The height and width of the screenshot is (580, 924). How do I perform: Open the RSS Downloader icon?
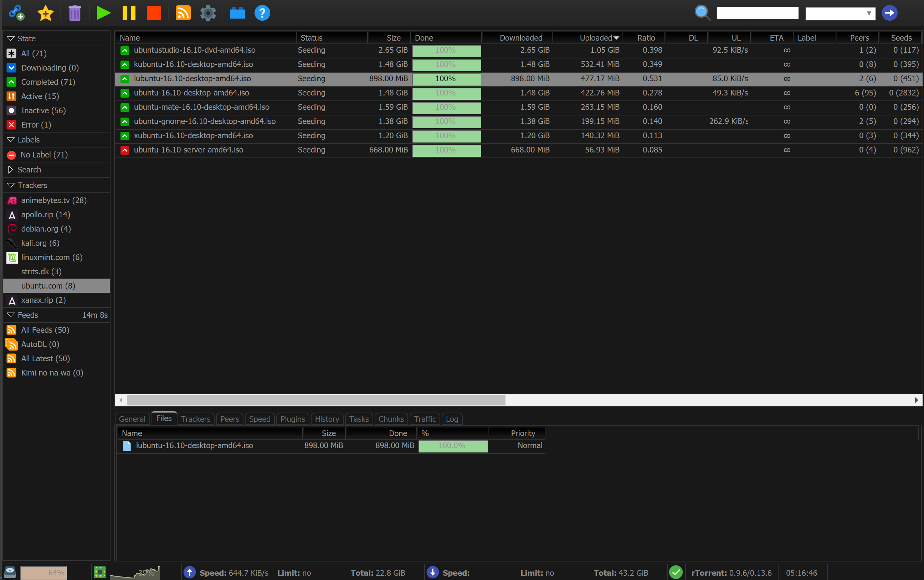[x=183, y=13]
